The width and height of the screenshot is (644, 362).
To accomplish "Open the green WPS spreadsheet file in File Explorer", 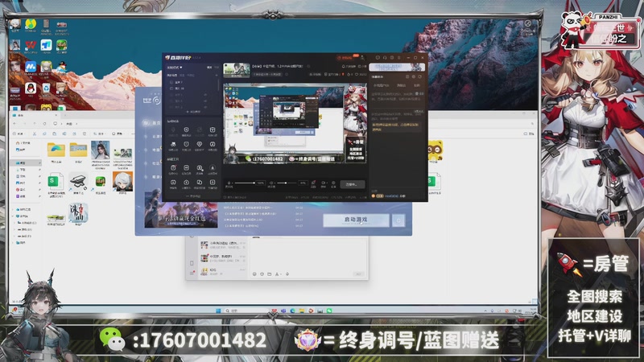I will pyautogui.click(x=54, y=182).
